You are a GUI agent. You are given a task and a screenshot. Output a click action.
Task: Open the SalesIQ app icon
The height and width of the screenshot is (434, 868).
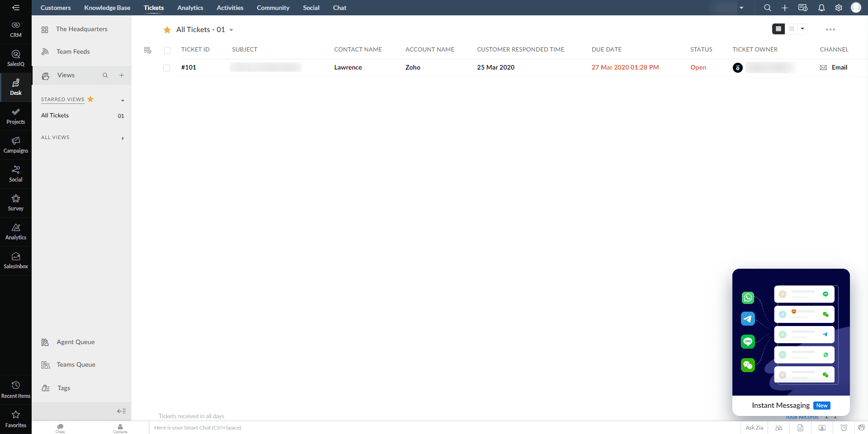[x=16, y=58]
